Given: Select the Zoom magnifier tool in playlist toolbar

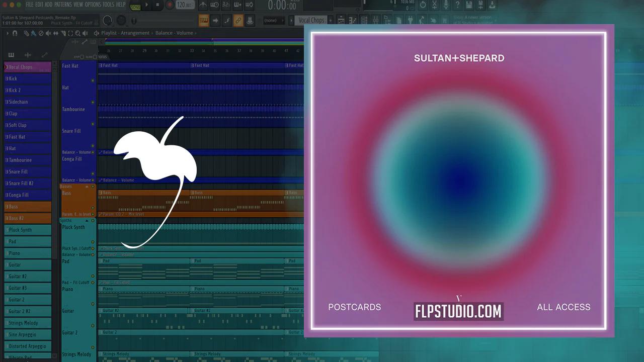Looking at the screenshot, I should coord(77,33).
